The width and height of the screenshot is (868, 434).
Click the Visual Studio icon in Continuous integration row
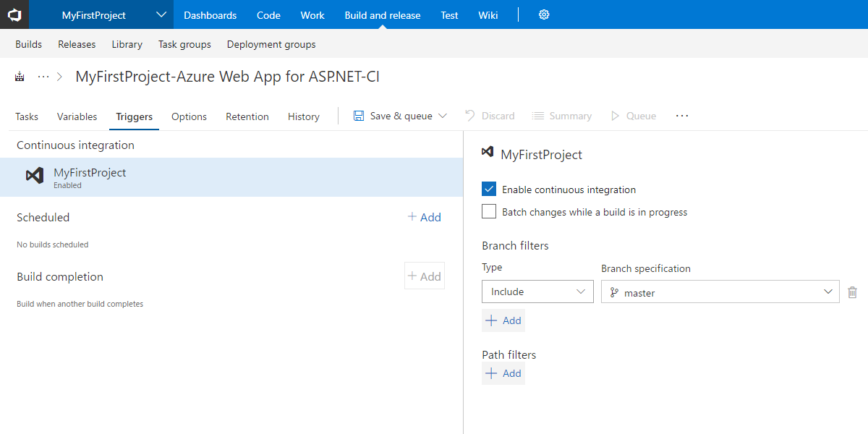(35, 176)
